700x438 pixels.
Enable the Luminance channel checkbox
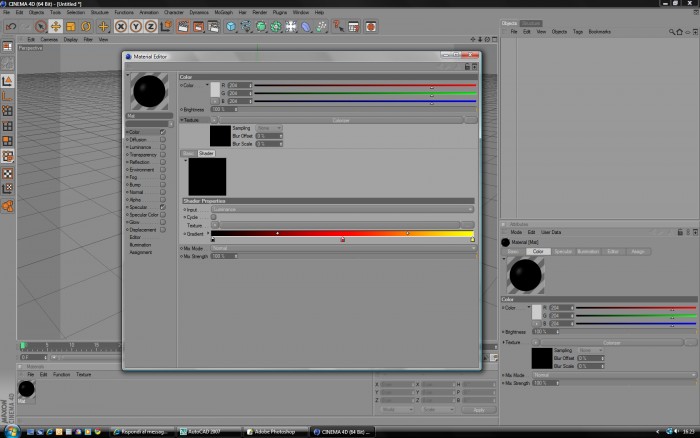point(163,147)
